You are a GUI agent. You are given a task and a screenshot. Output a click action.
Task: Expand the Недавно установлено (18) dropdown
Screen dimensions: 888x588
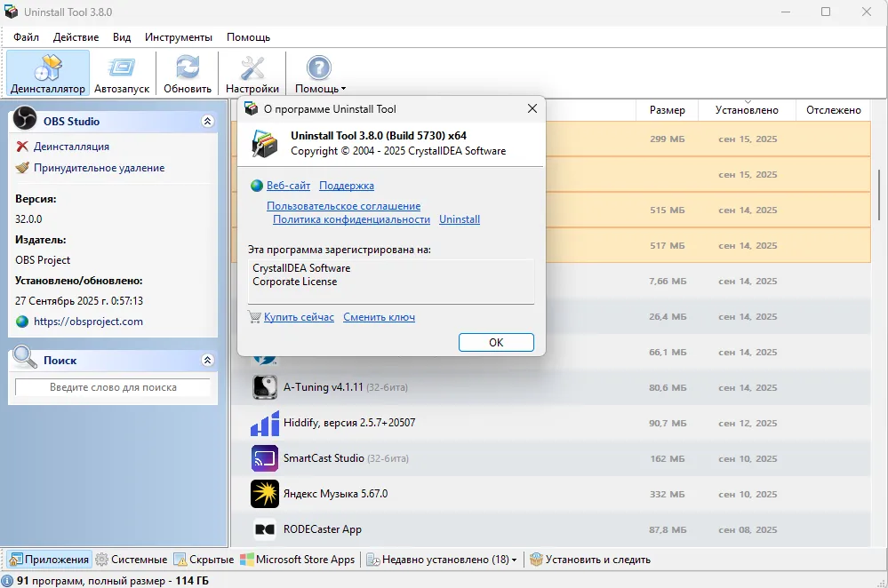[515, 560]
